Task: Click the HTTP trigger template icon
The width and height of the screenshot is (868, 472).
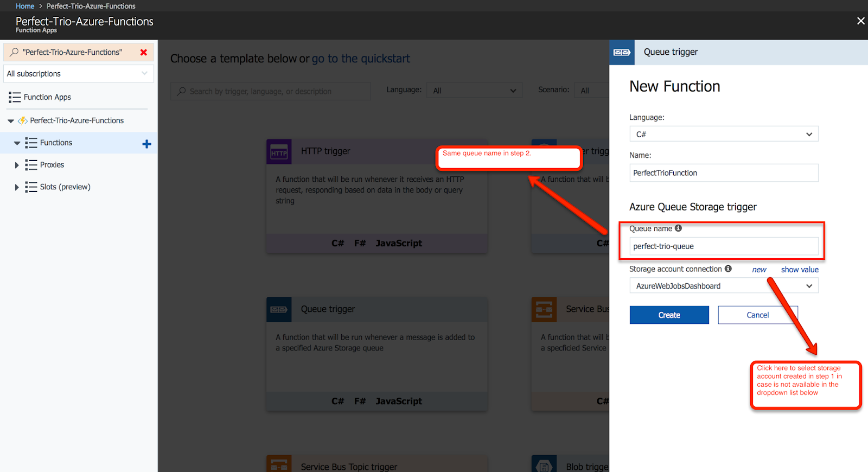Action: [x=279, y=151]
